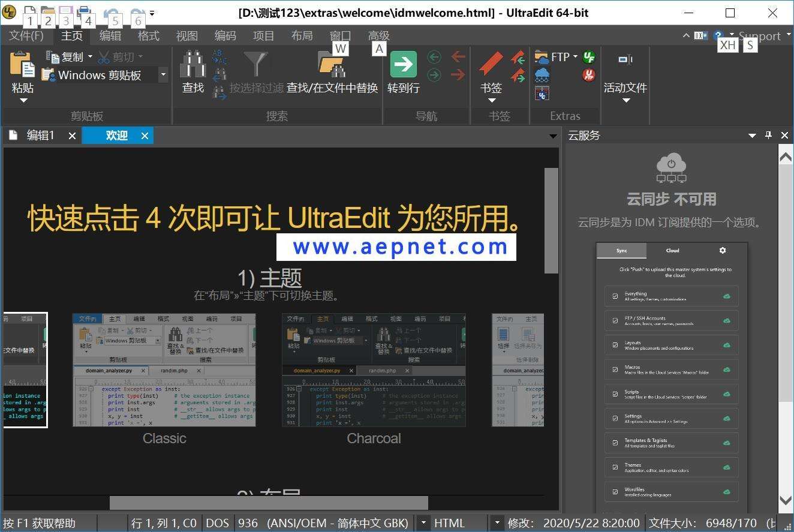The width and height of the screenshot is (794, 532).
Task: Click the 查找 binoculars icon
Action: pyautogui.click(x=193, y=64)
